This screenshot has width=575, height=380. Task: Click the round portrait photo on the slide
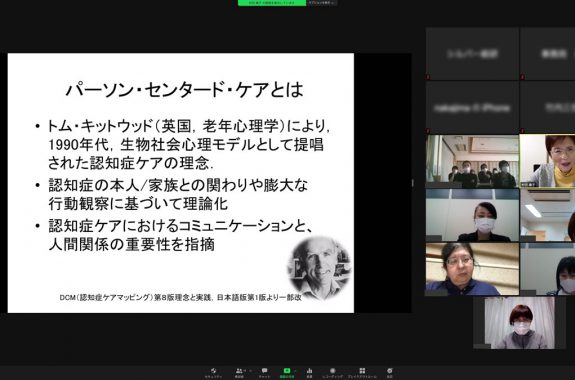click(x=319, y=268)
